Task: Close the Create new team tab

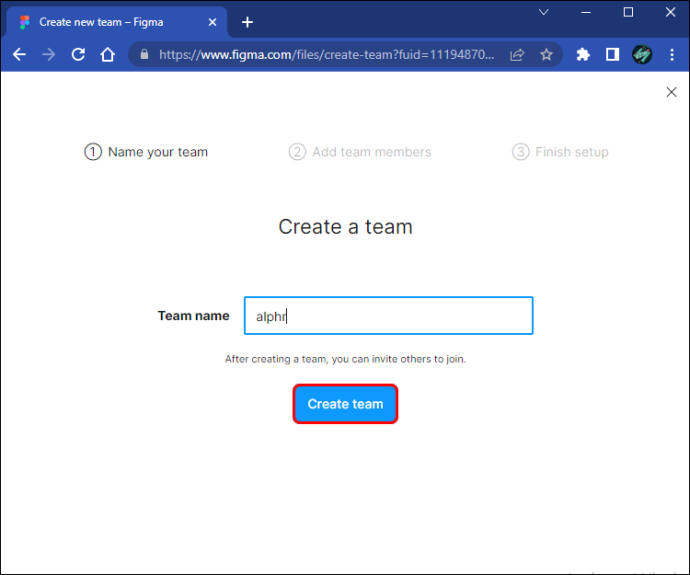Action: (x=213, y=22)
